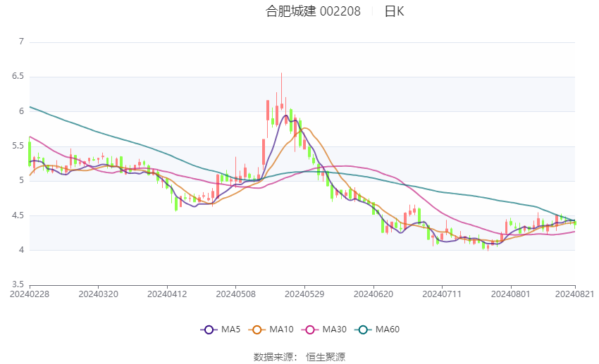The width and height of the screenshot is (599, 364).
Task: Click the 20240821 final date label
Action: (x=574, y=294)
